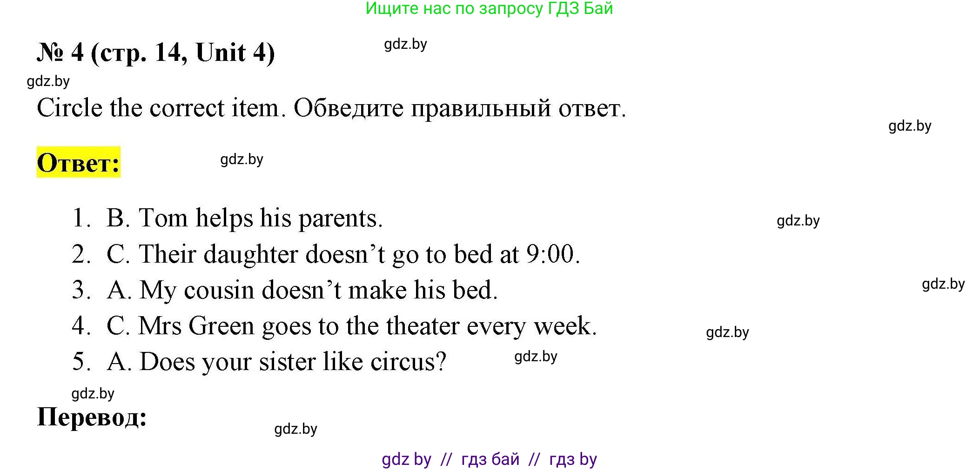Click answer 2 about their daughter

[343, 254]
